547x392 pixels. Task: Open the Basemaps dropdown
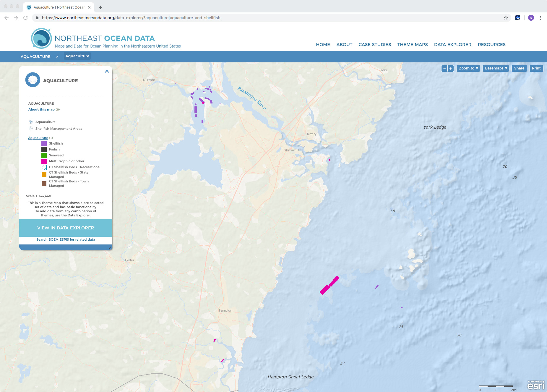point(496,68)
